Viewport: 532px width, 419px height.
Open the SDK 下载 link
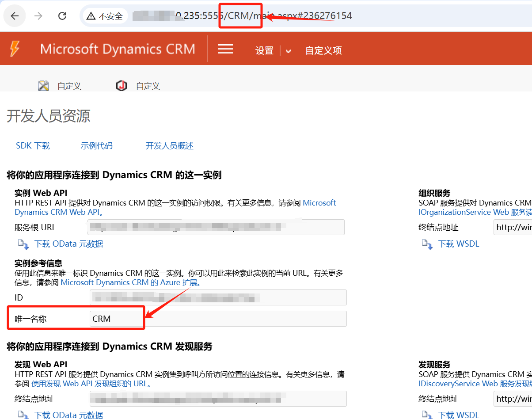33,145
